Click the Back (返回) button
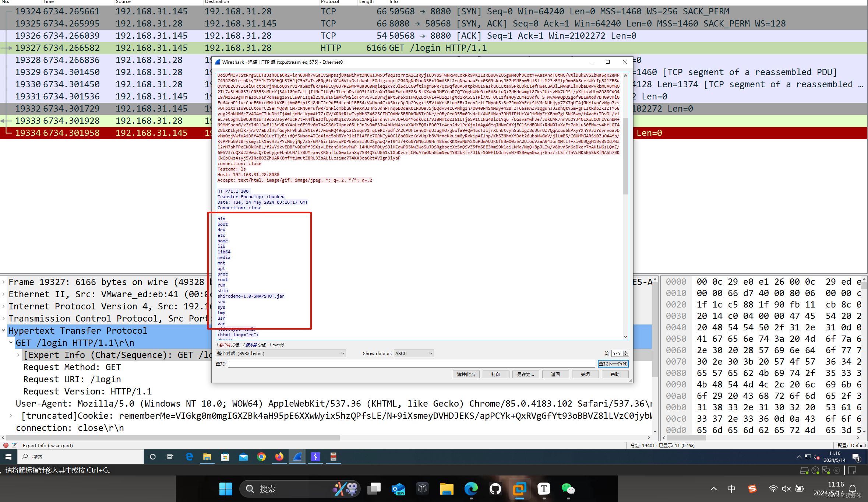868x502 pixels. click(x=555, y=374)
